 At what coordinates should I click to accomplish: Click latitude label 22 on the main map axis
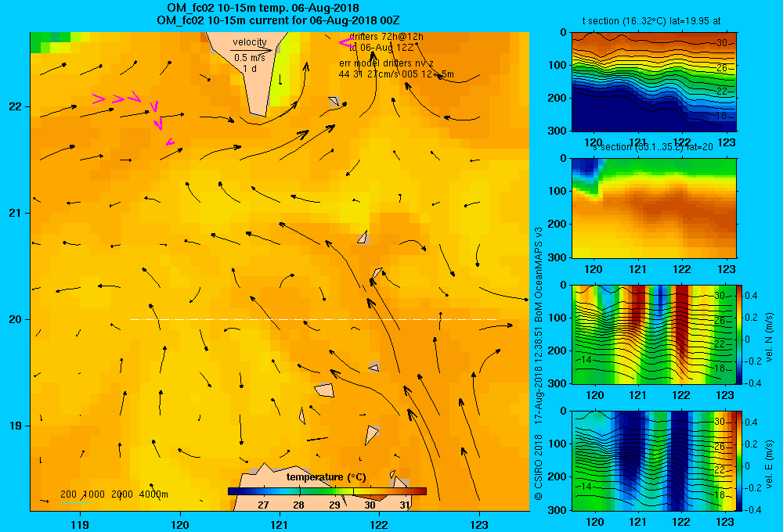point(16,107)
